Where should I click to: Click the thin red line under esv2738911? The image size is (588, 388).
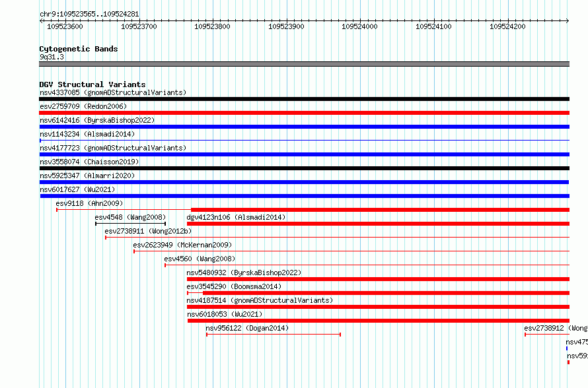coord(337,238)
